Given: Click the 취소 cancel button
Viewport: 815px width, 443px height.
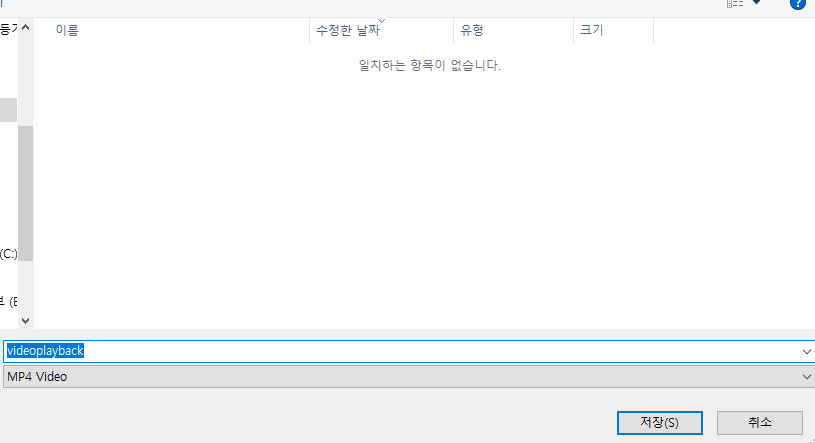Looking at the screenshot, I should coord(760,423).
